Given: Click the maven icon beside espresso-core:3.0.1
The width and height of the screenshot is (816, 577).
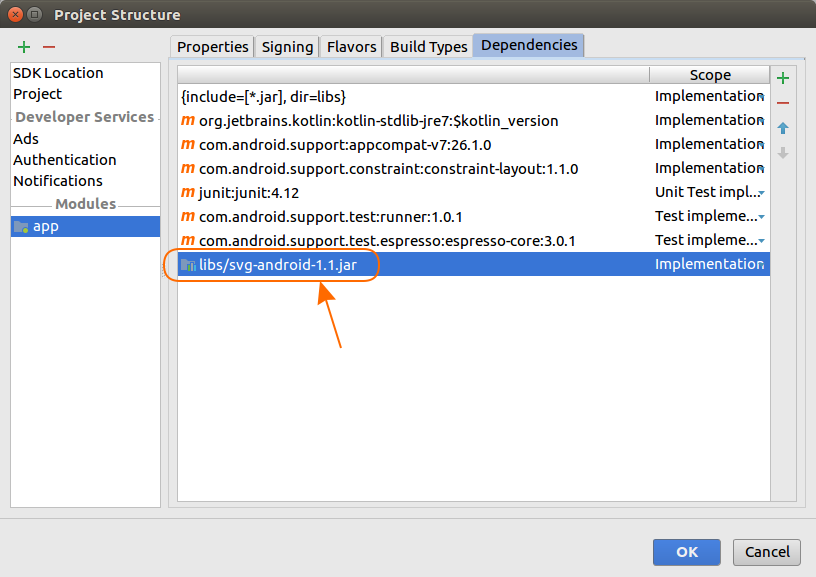Looking at the screenshot, I should (188, 240).
